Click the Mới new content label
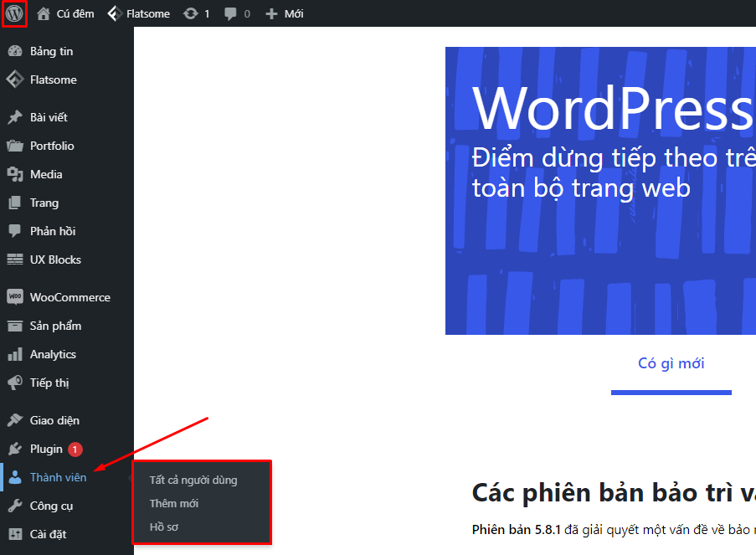This screenshot has height=555, width=756. (294, 13)
